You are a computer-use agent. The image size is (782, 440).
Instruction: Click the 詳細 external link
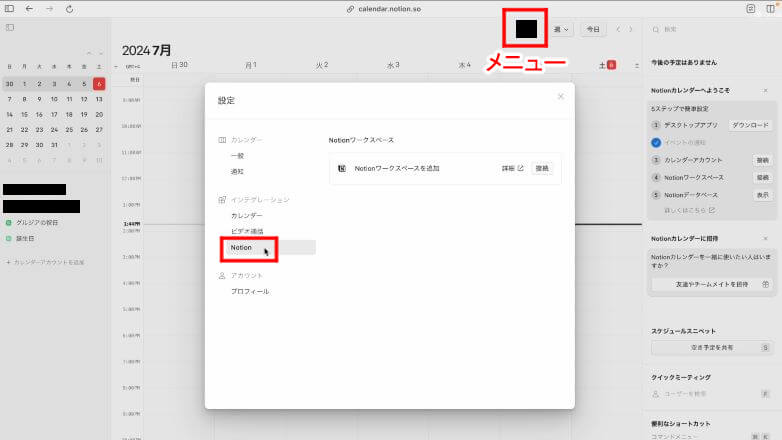[x=513, y=169]
